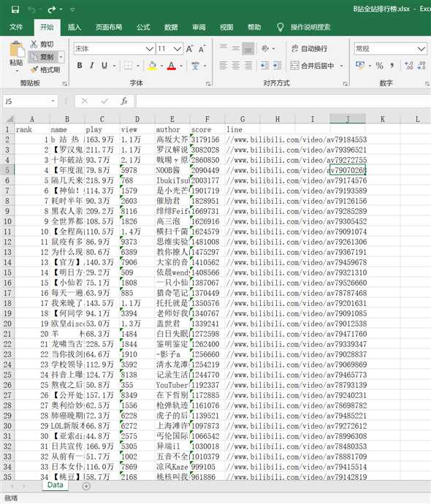Open alignment group dialog launcher
Image resolution: width=431 pixels, height=504 pixels.
(346, 84)
